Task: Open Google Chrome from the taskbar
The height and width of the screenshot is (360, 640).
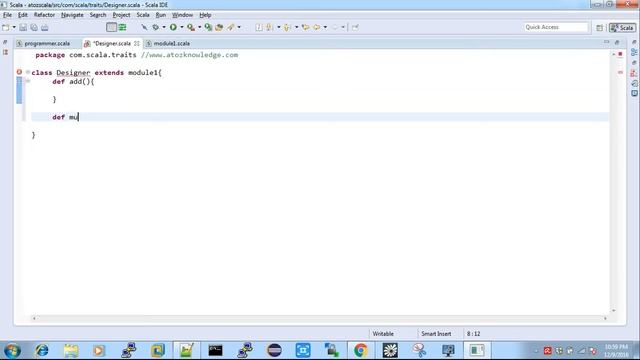Action: click(x=360, y=351)
